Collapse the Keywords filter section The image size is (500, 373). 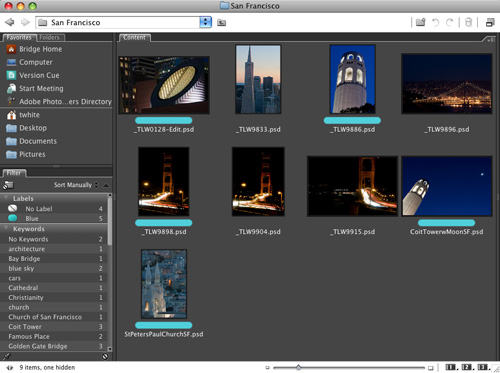tap(6, 228)
